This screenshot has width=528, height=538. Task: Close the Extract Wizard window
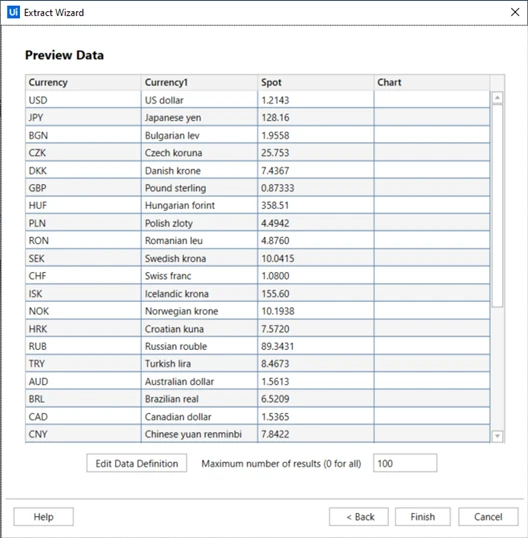coord(515,12)
